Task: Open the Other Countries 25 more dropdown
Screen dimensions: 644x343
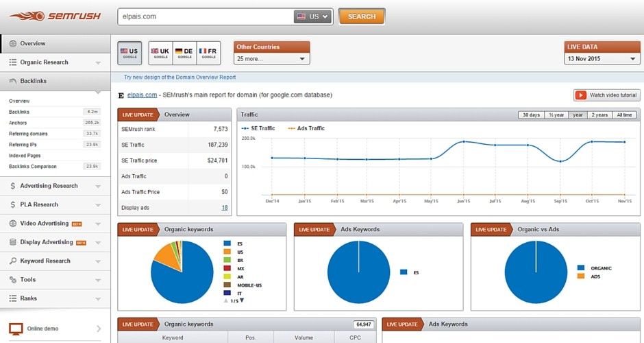Action: [272, 59]
